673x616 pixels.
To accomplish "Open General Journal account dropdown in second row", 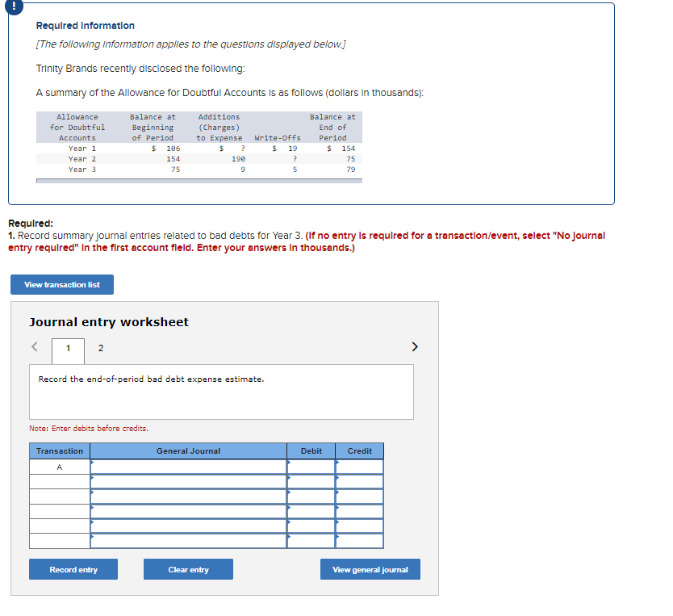I will tap(188, 482).
